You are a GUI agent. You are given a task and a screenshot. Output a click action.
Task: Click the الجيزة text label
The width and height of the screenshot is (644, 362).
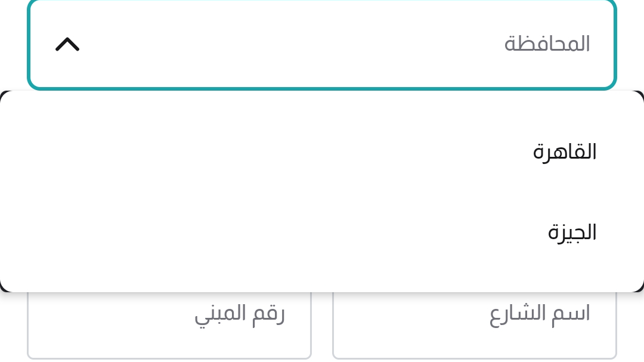[x=572, y=232]
